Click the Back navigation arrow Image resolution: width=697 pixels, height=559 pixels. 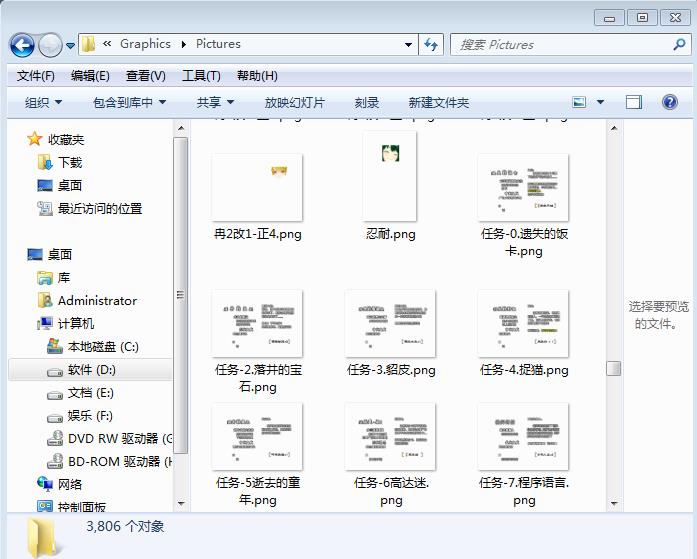22,45
